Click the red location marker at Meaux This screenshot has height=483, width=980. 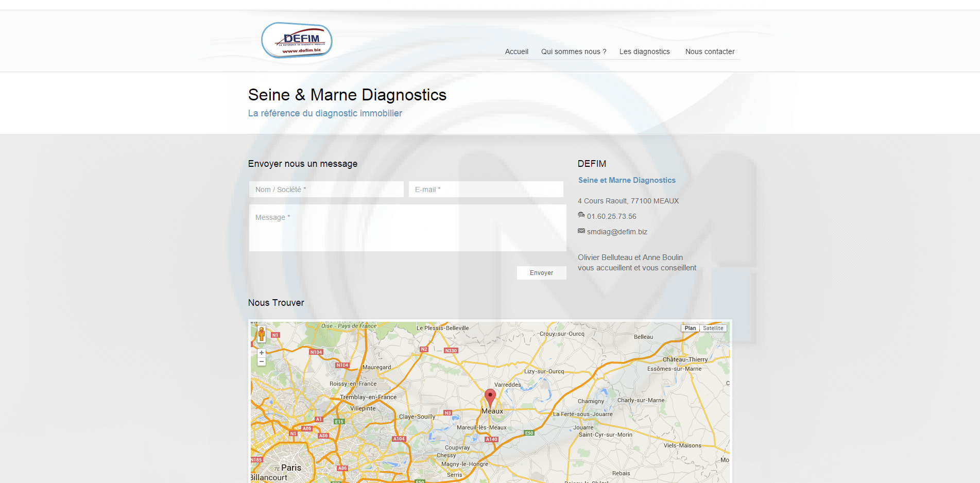coord(490,397)
